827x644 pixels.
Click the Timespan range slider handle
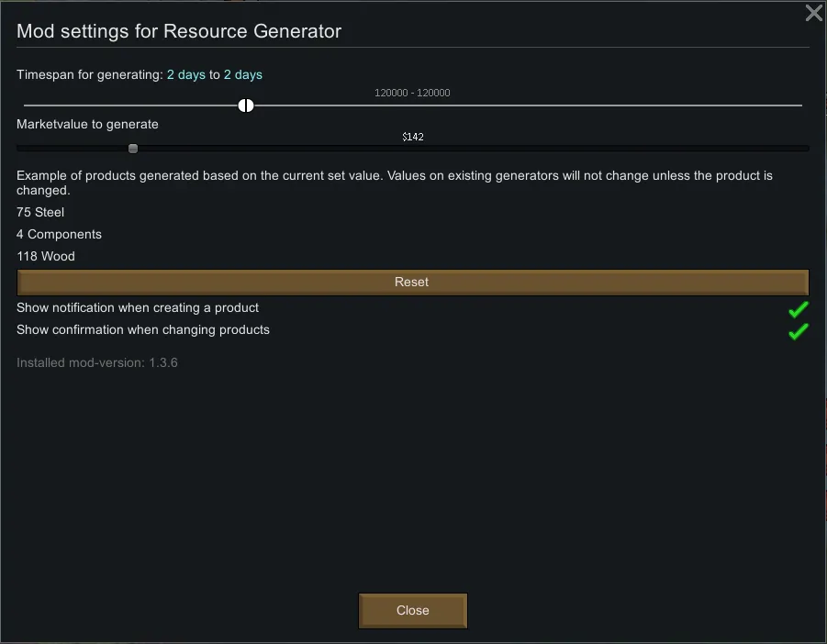coord(246,105)
